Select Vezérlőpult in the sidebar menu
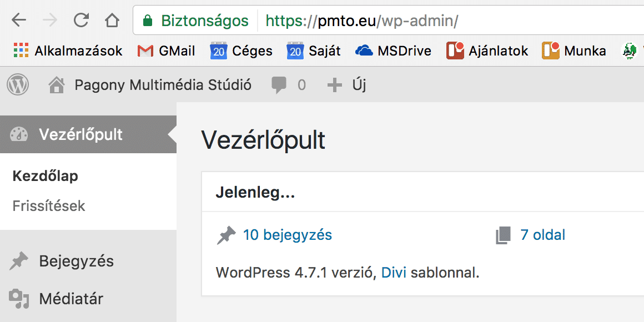Screen dimensions: 644x322 click(x=80, y=134)
